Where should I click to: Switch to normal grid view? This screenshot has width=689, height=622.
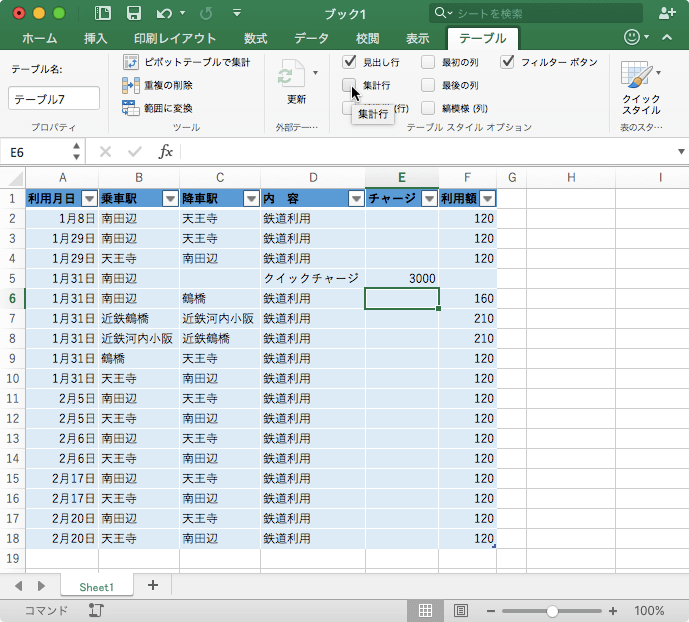(x=424, y=610)
